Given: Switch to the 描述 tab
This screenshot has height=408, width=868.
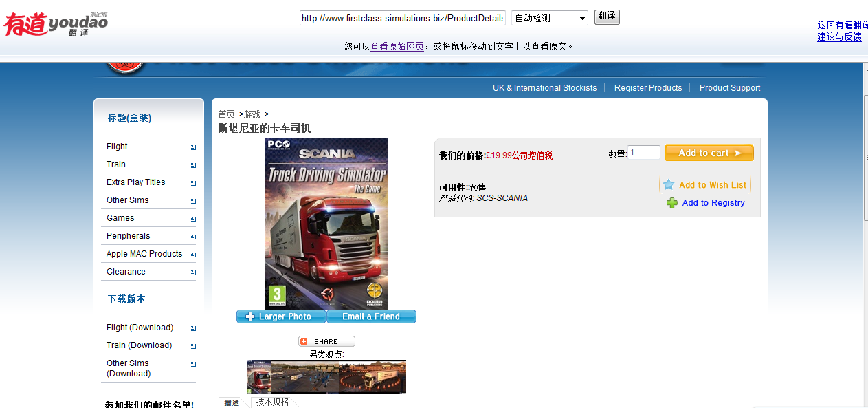Looking at the screenshot, I should click(x=232, y=403).
